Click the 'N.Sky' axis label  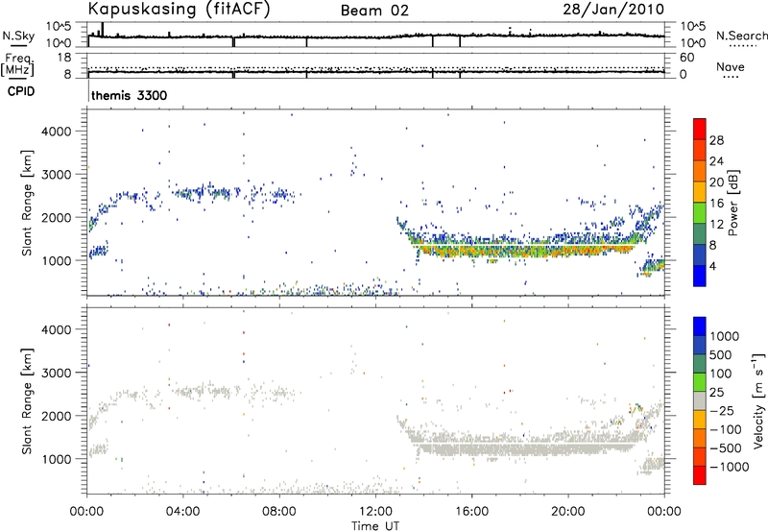point(18,36)
